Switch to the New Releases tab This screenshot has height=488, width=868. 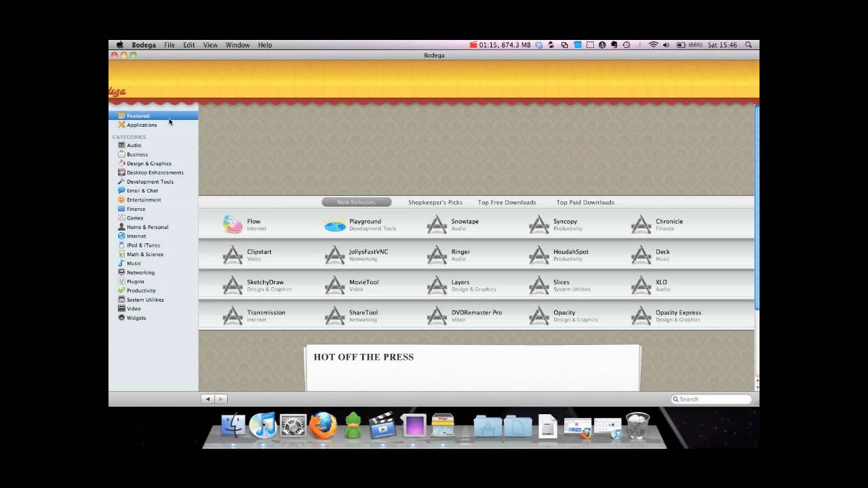(356, 202)
